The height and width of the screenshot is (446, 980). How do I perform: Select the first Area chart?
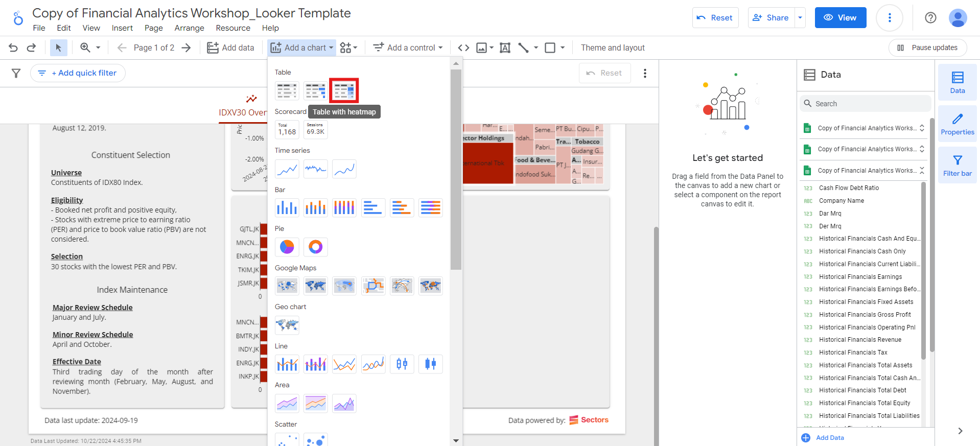(287, 404)
